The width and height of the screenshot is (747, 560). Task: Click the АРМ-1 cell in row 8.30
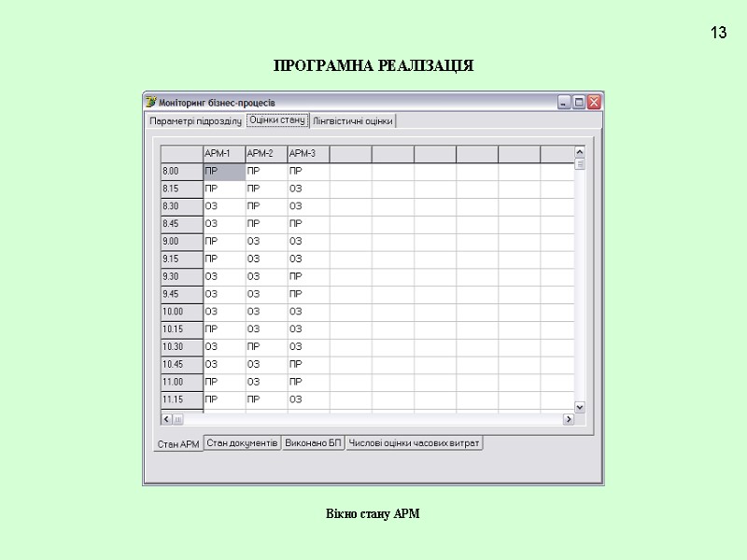[x=224, y=207]
